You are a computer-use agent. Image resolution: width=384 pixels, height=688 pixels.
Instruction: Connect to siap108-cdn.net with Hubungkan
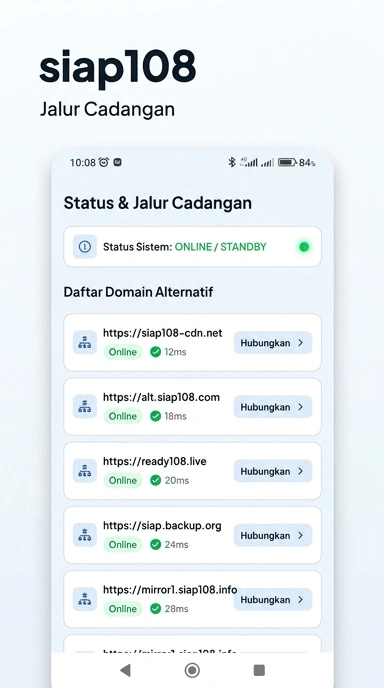pos(273,343)
